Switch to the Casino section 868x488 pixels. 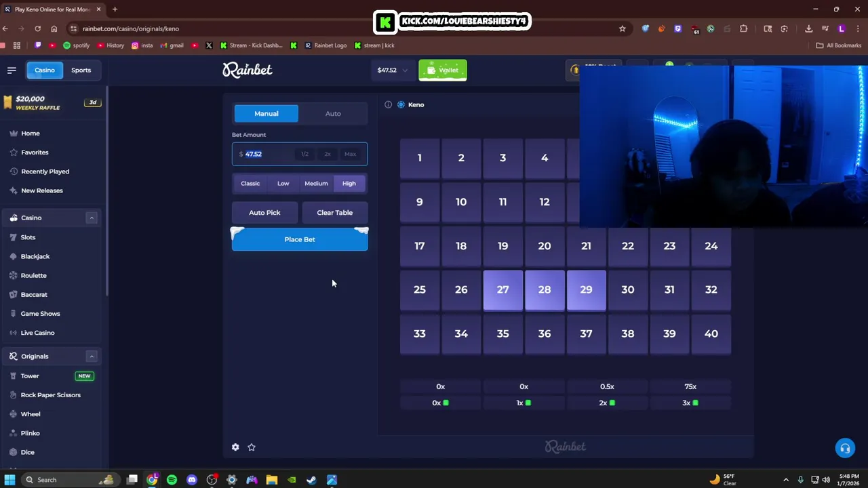coord(45,70)
